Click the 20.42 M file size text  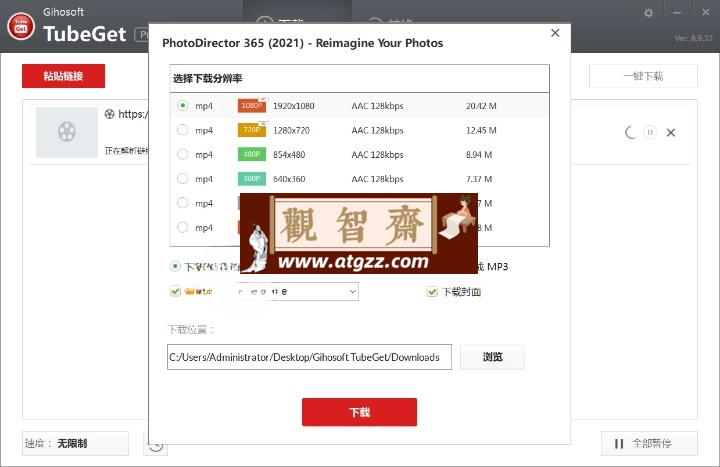tap(481, 106)
